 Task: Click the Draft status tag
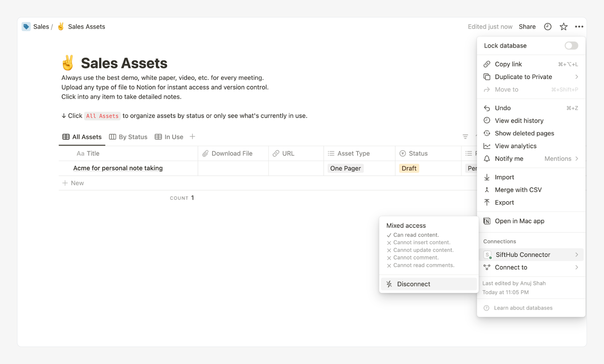409,168
